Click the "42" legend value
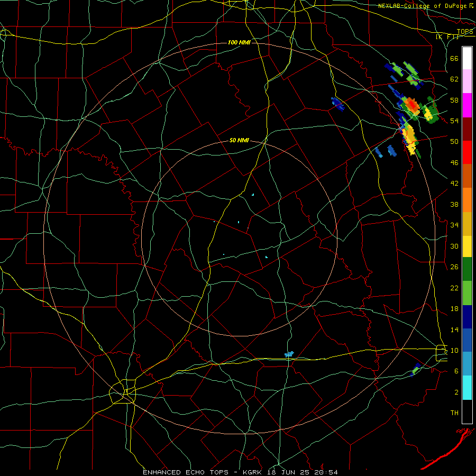 point(454,184)
